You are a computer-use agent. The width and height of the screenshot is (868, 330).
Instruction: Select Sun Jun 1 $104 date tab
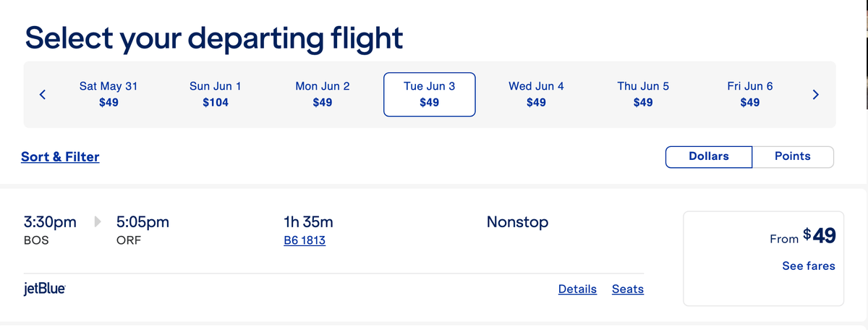pos(216,94)
